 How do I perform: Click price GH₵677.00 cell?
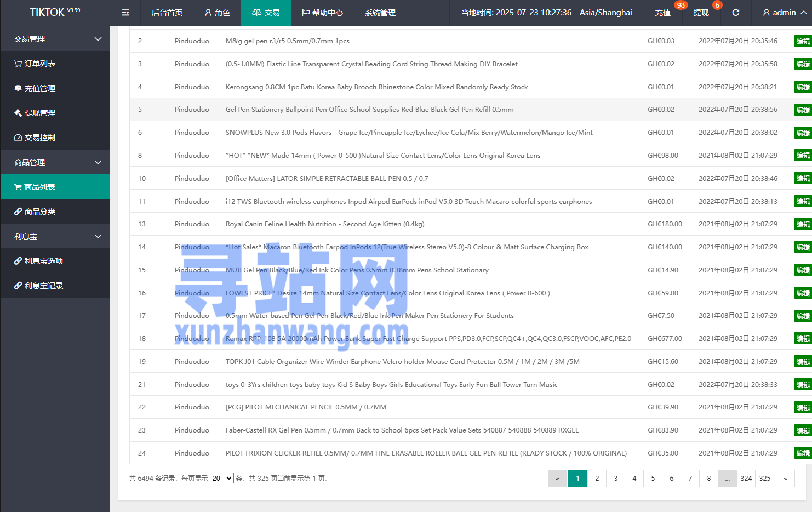pos(665,339)
